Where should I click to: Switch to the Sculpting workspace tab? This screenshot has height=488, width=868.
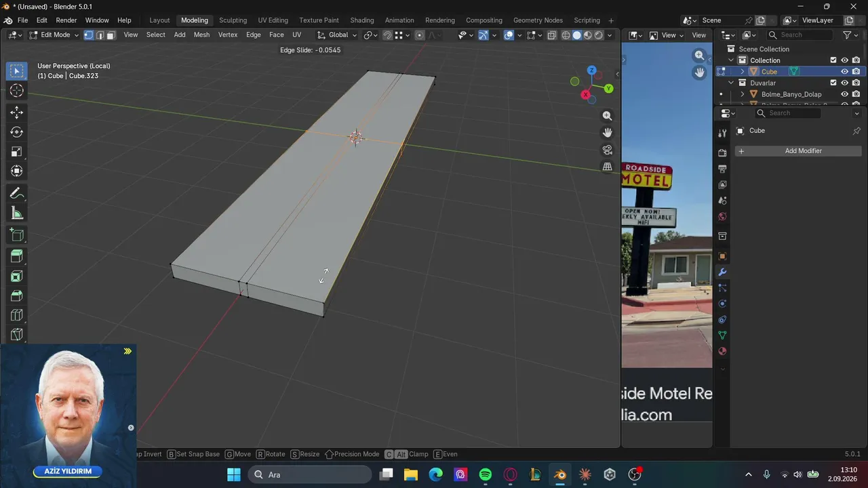coord(233,20)
